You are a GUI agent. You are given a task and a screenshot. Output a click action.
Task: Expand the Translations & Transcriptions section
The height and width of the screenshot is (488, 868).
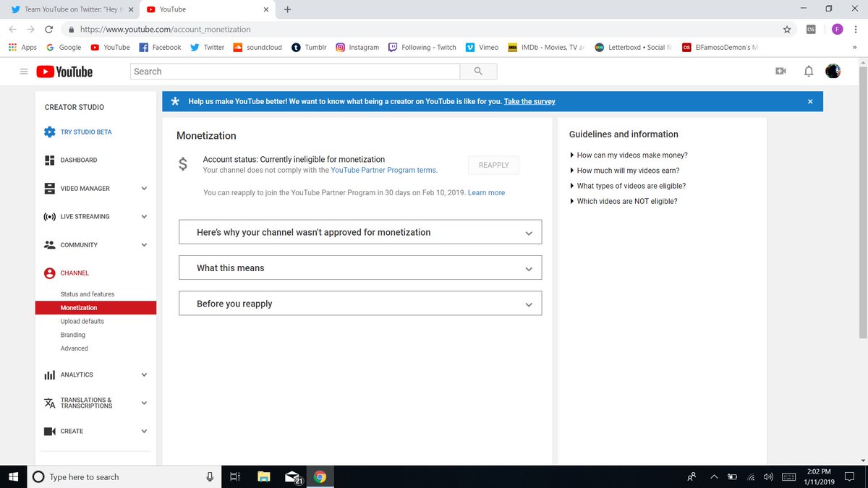coord(144,403)
